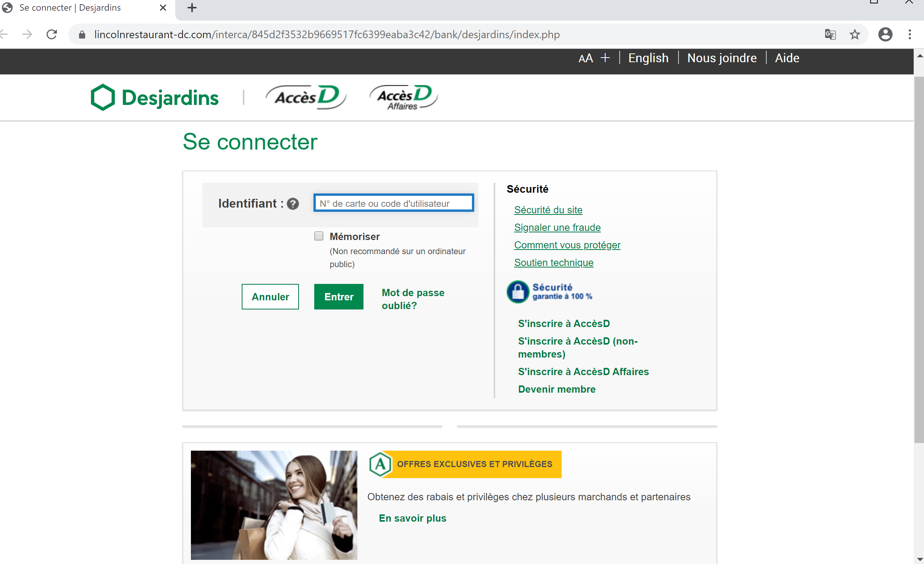Viewport: 924px width, 564px height.
Task: Tick the Mémoriser checkbox
Action: pos(319,236)
